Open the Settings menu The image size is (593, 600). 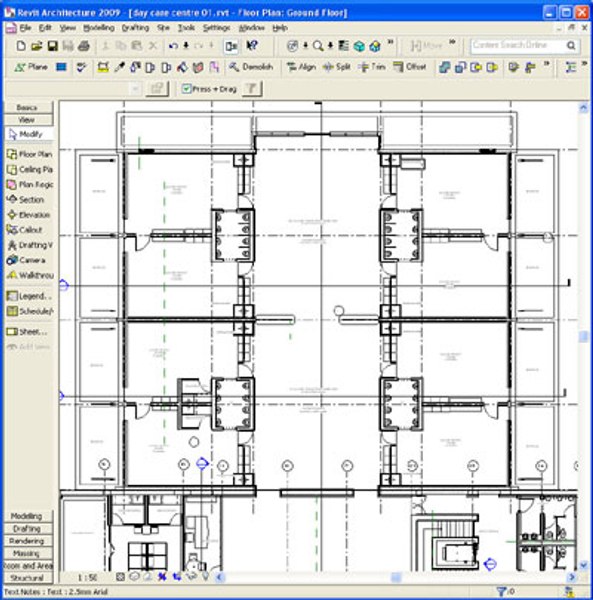pyautogui.click(x=217, y=28)
